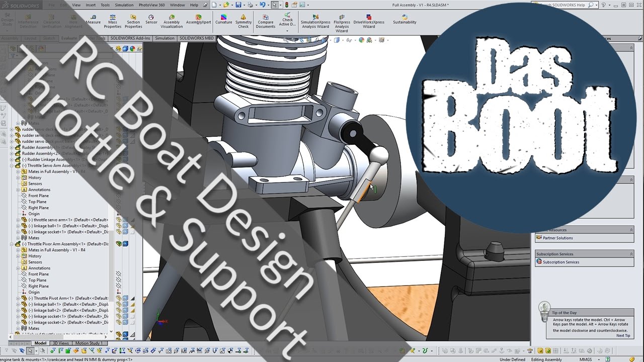Viewport: 644px width, 362px height.
Task: Expand throttle servo arm<1> part node
Action: coord(18,220)
